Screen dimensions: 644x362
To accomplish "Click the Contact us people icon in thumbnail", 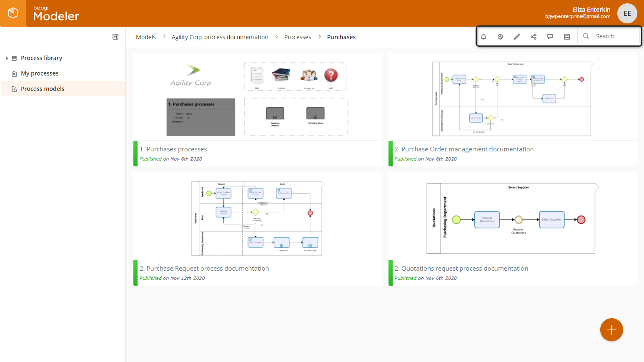I will (x=309, y=76).
